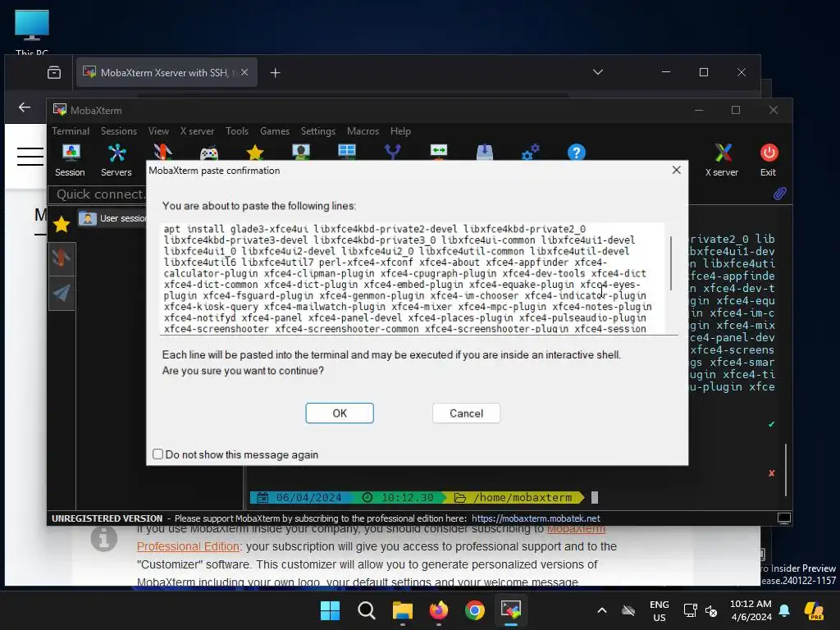The width and height of the screenshot is (840, 630).
Task: Click the scrollbar in the paste preview text
Action: [x=671, y=262]
